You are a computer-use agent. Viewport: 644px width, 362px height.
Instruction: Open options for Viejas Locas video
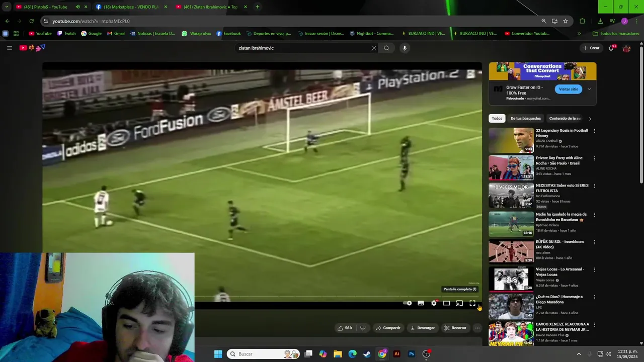tap(594, 269)
